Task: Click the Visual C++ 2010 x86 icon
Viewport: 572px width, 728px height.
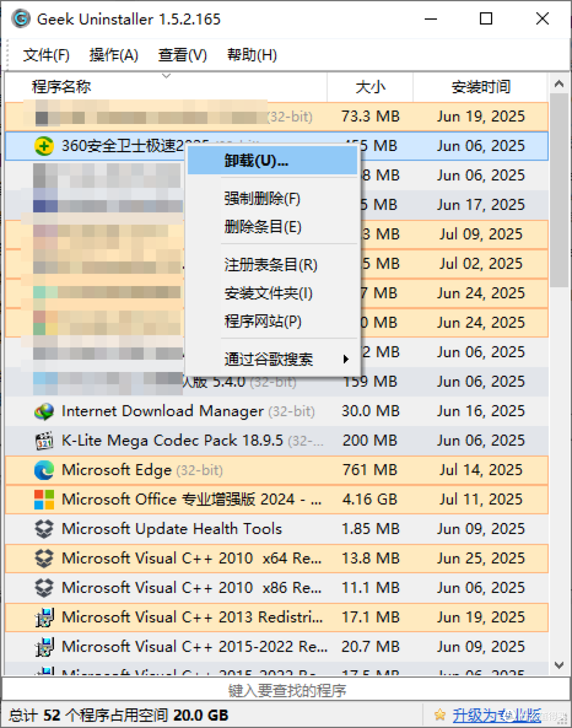Action: (44, 588)
